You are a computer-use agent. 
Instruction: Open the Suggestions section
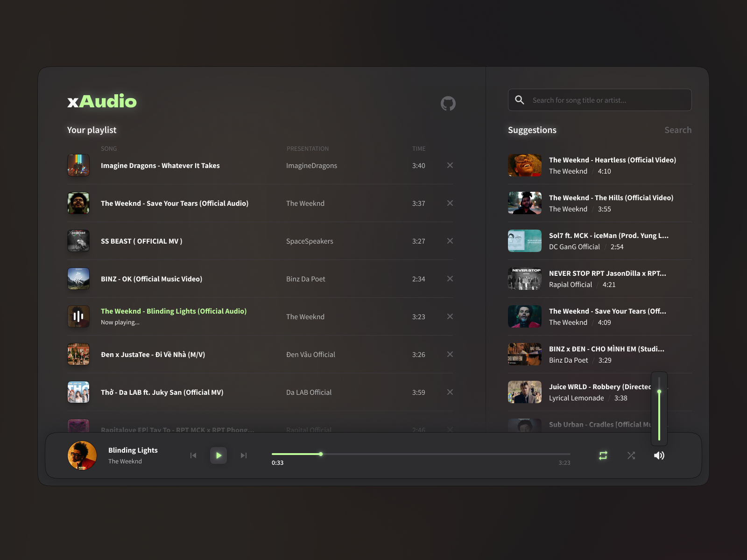[x=532, y=130]
